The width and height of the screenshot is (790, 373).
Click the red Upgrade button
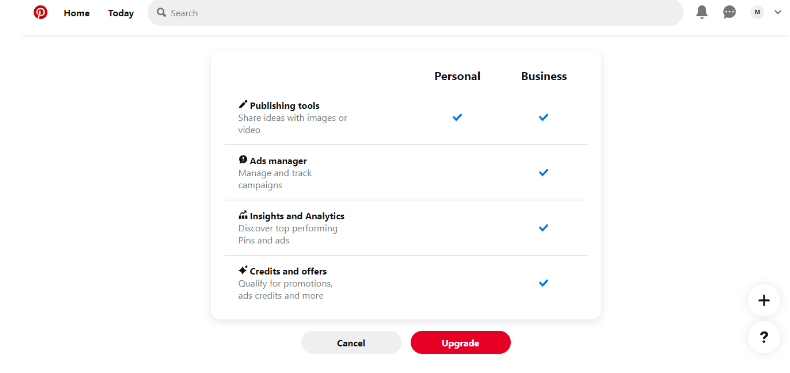tap(460, 343)
